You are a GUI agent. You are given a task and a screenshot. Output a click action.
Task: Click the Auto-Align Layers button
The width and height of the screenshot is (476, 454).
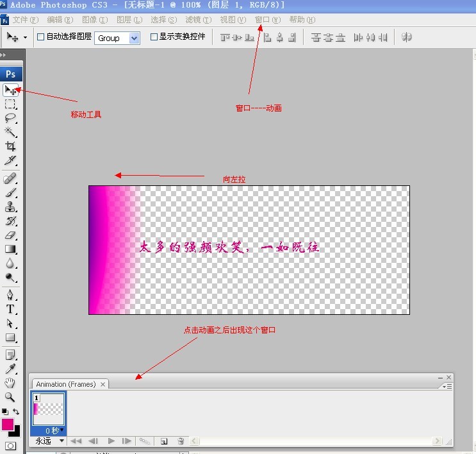point(406,37)
